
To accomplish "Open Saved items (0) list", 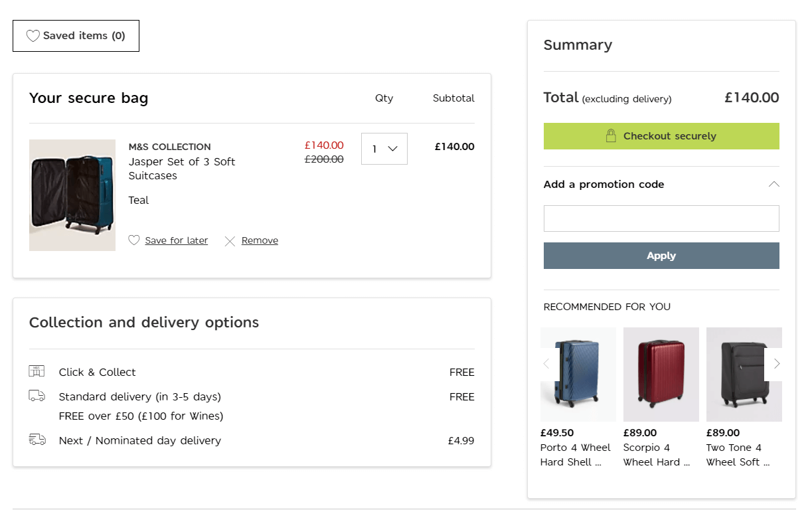I will click(76, 36).
